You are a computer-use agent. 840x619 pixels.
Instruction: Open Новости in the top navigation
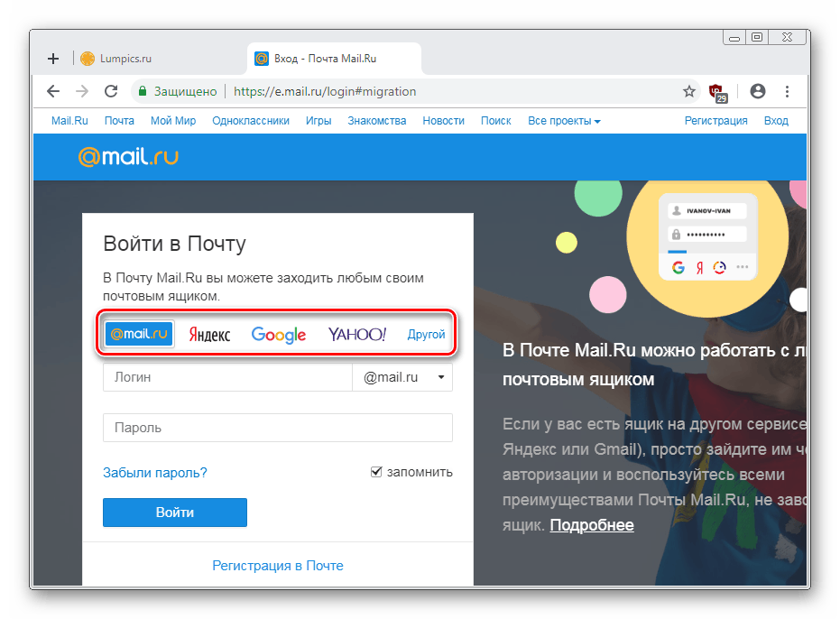click(443, 121)
